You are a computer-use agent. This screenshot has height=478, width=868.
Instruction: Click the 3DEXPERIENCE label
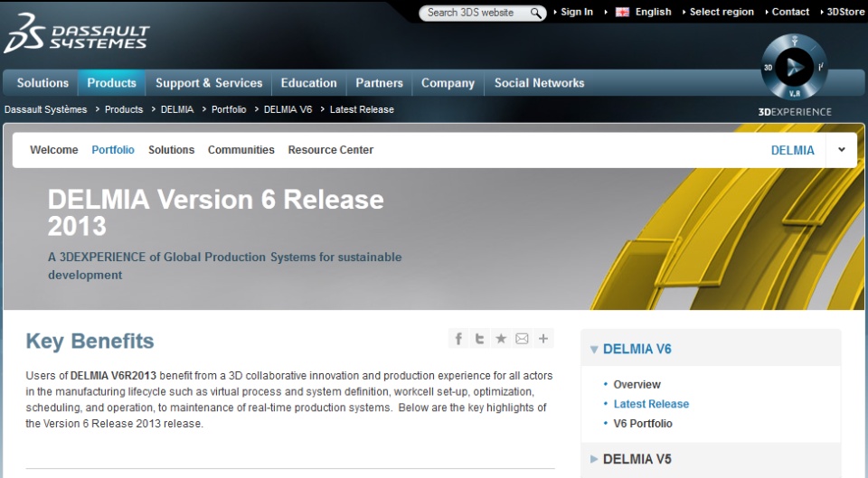coord(795,112)
